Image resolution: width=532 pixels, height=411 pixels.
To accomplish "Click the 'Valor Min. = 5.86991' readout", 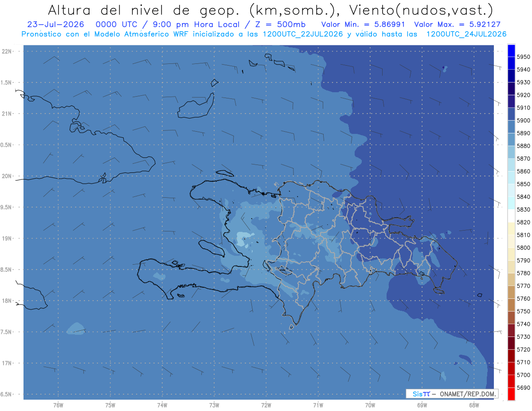I will [363, 24].
